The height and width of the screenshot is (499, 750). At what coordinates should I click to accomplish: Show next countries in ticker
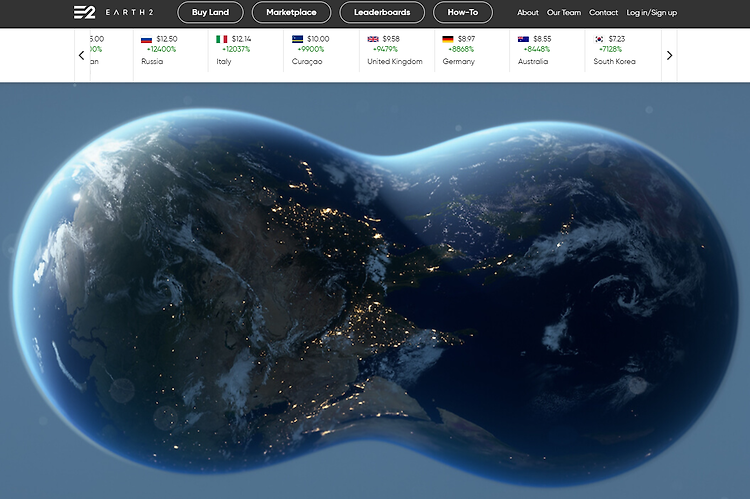[x=669, y=55]
